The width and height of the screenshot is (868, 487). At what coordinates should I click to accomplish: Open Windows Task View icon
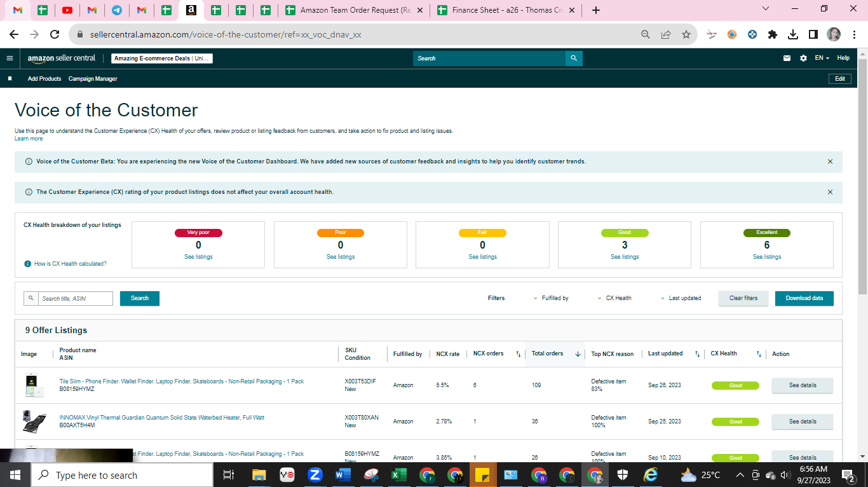point(229,475)
